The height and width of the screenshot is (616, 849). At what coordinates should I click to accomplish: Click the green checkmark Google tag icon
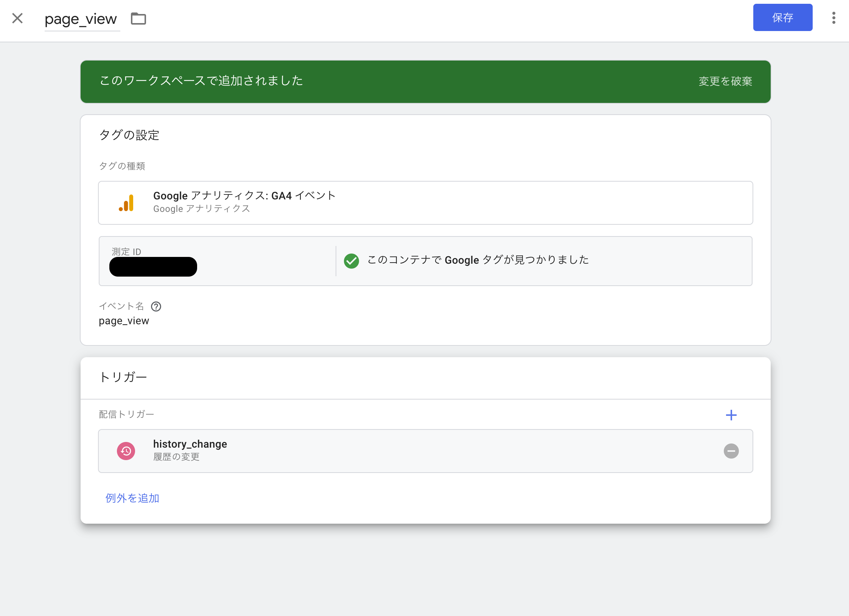[x=351, y=261]
